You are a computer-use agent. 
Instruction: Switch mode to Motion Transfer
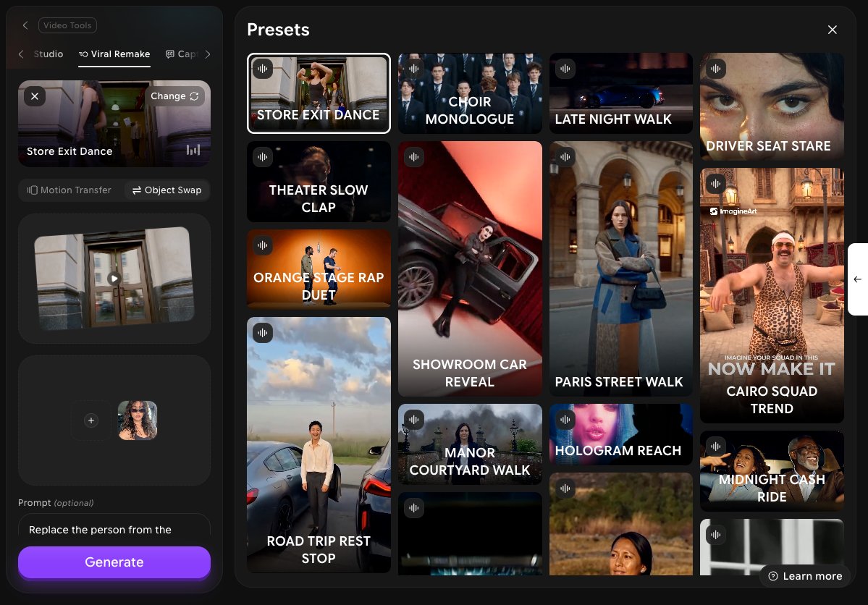(x=69, y=190)
